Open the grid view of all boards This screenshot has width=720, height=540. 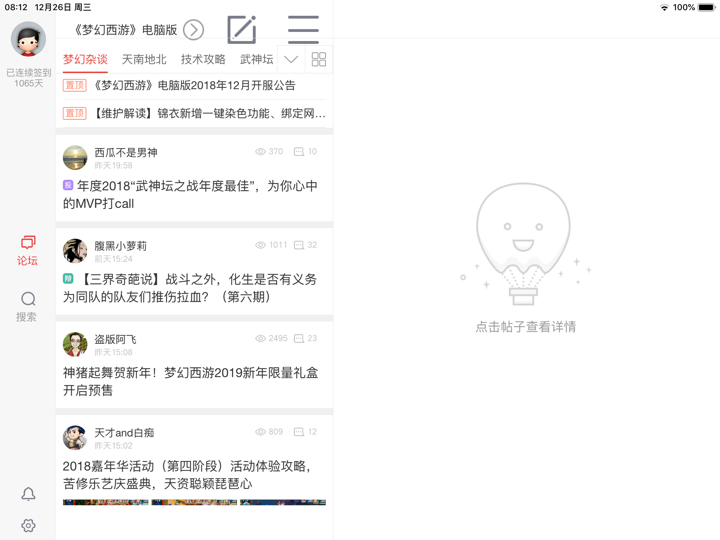319,59
